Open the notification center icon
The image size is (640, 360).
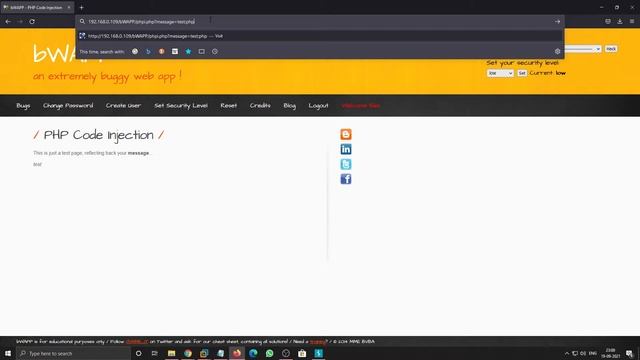pyautogui.click(x=630, y=353)
